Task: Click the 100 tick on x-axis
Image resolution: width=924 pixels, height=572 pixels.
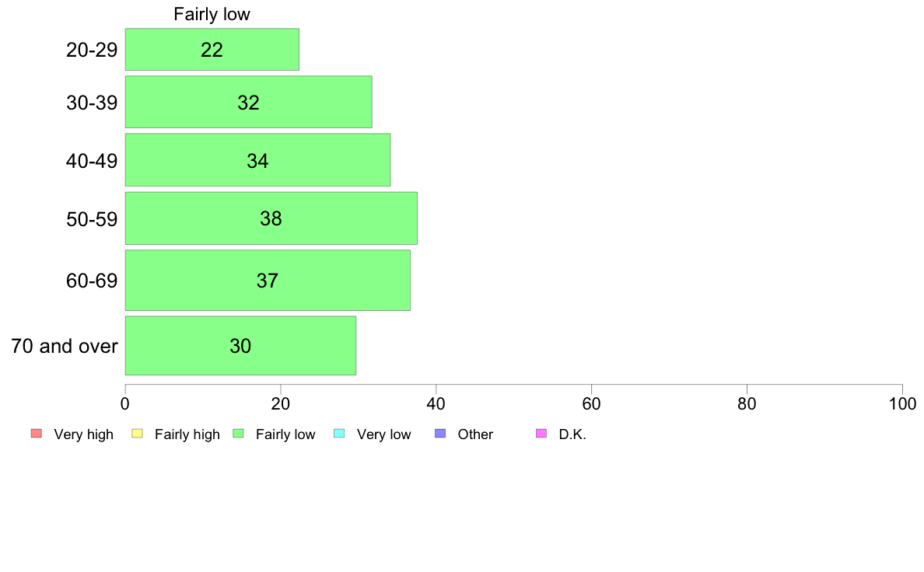Action: (x=902, y=403)
